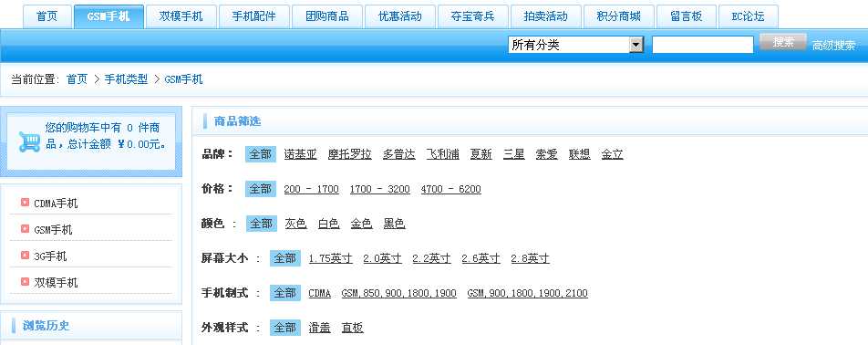
Task: Open the 3G手机 sidebar category
Action: (50, 256)
